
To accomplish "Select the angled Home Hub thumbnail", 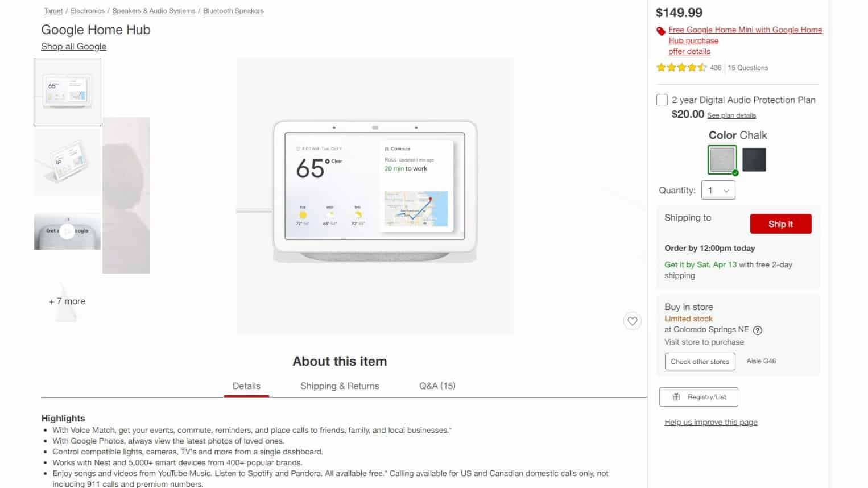I will click(67, 162).
